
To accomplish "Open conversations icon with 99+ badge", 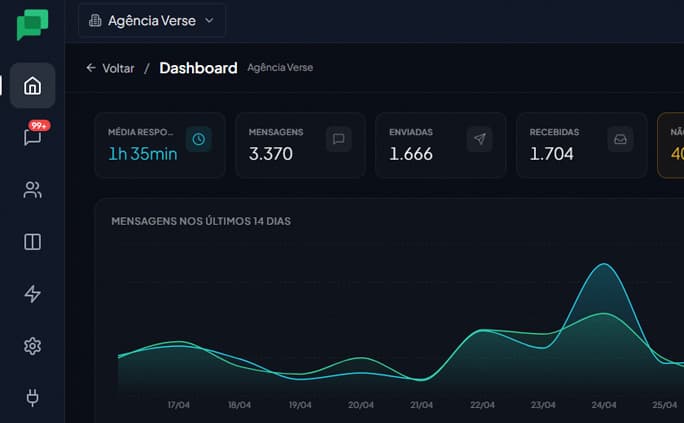I will 33,137.
